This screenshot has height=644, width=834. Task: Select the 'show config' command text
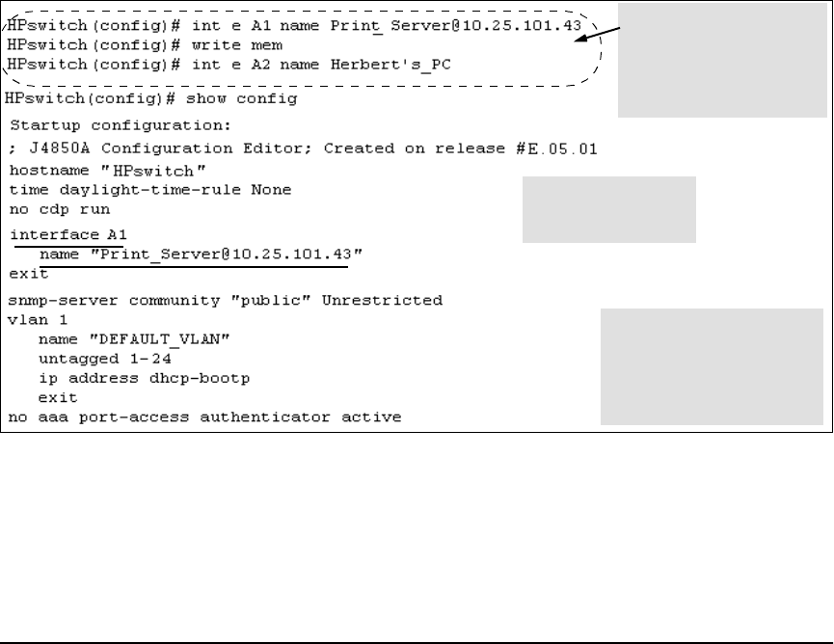coord(241,98)
